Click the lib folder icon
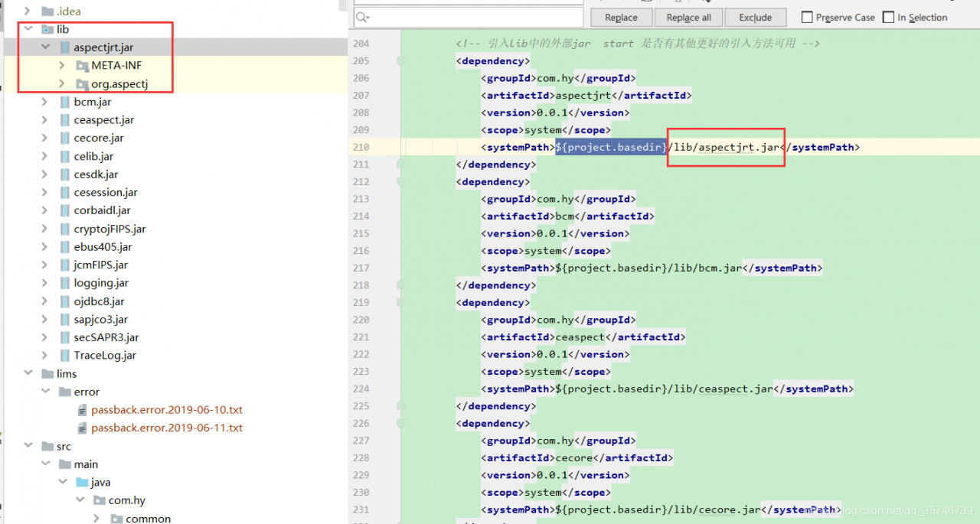980x524 pixels. coord(47,29)
